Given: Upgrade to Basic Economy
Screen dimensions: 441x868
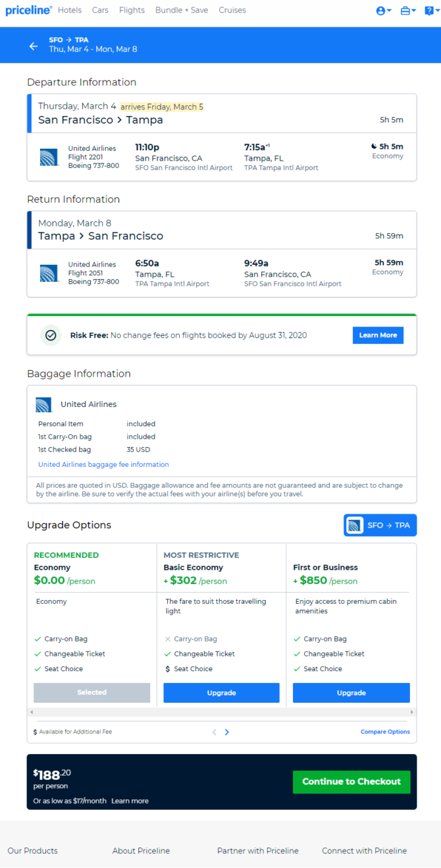Looking at the screenshot, I should click(221, 693).
